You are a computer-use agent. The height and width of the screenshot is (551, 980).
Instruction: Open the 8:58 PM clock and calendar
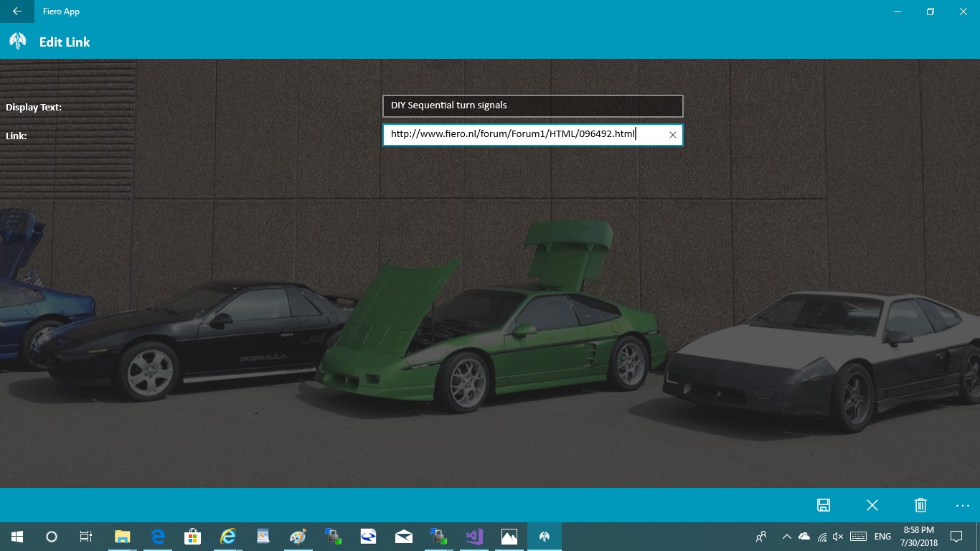918,537
